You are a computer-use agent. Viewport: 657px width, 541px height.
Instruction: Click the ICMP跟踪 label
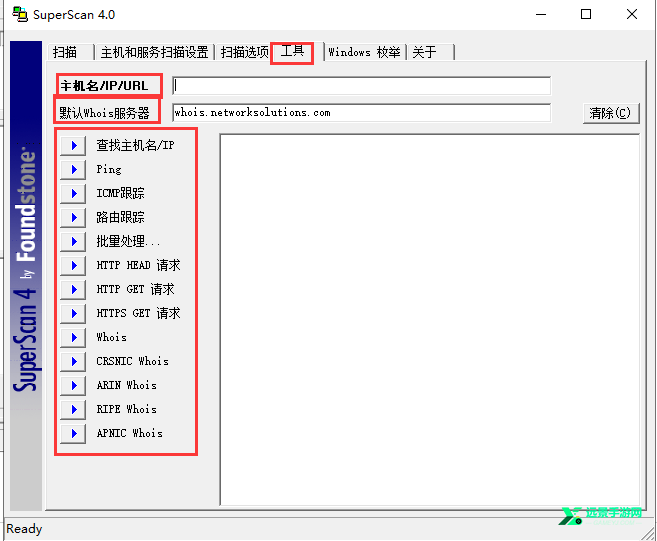120,193
